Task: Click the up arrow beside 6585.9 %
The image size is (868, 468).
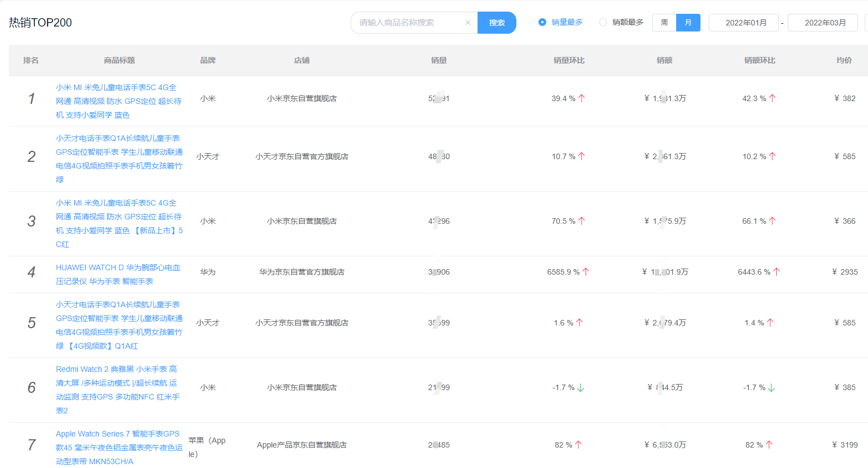Action: click(586, 272)
